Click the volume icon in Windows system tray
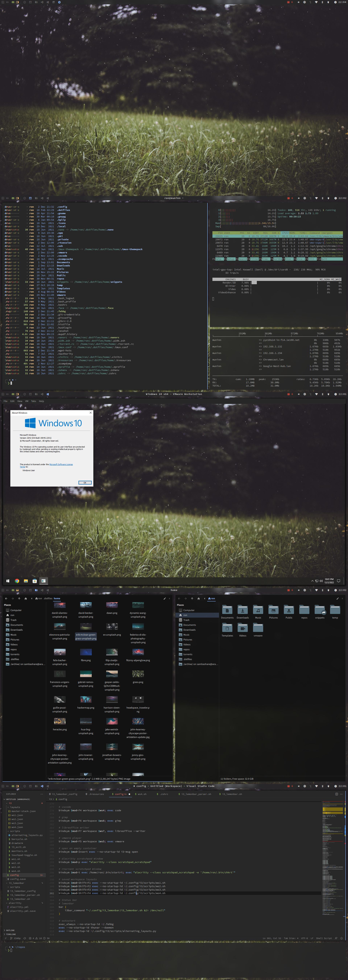348x980 pixels. click(321, 581)
